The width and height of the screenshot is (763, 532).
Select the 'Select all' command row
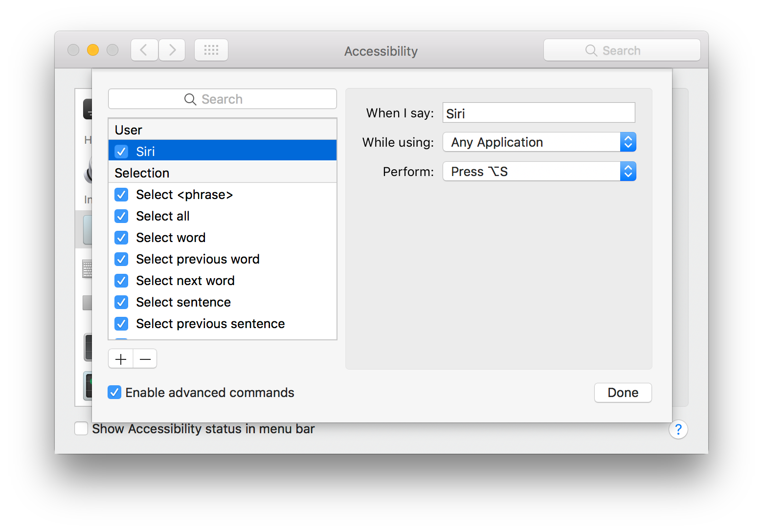tap(223, 216)
